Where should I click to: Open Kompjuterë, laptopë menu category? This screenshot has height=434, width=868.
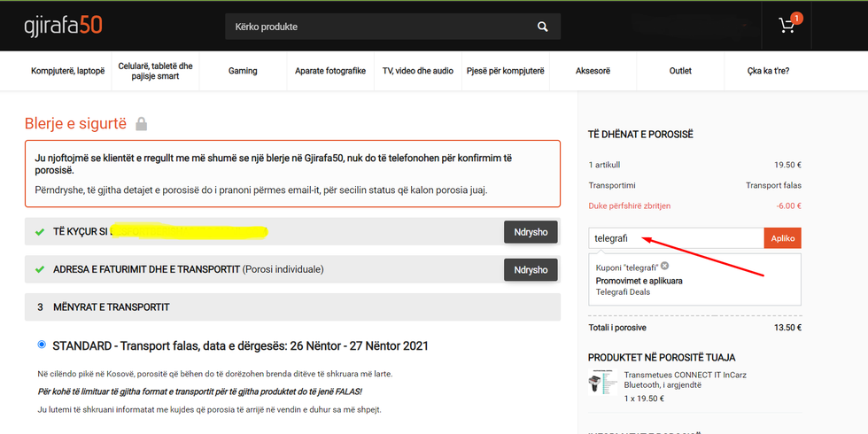pos(68,71)
